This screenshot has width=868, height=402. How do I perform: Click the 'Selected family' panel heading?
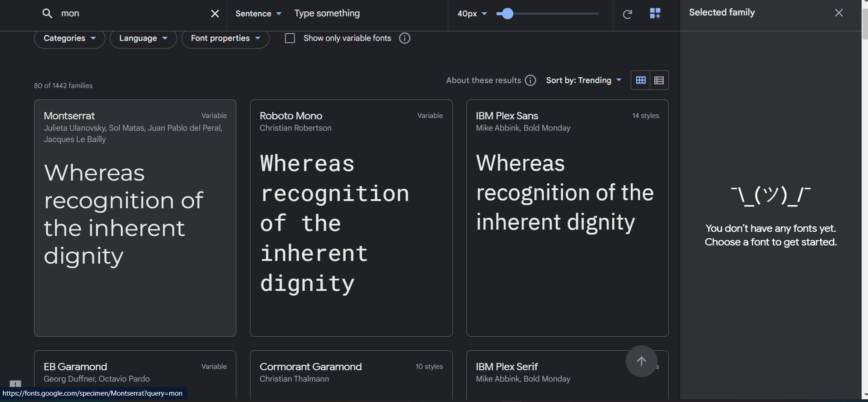(x=722, y=13)
